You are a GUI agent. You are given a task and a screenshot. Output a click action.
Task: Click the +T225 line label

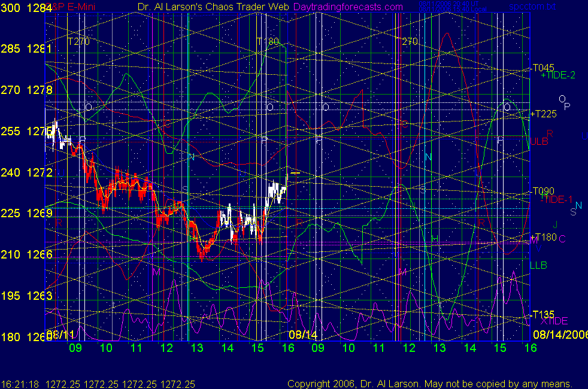[x=543, y=114]
